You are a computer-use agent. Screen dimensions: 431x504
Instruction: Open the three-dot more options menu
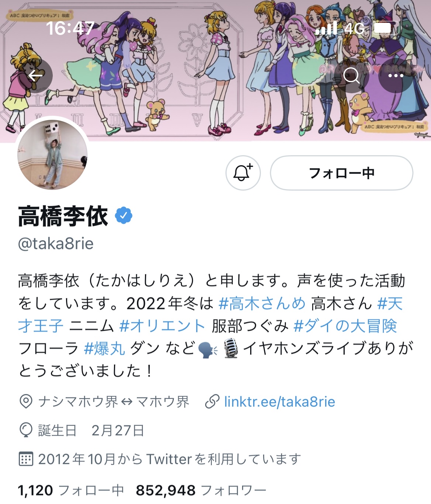(396, 76)
